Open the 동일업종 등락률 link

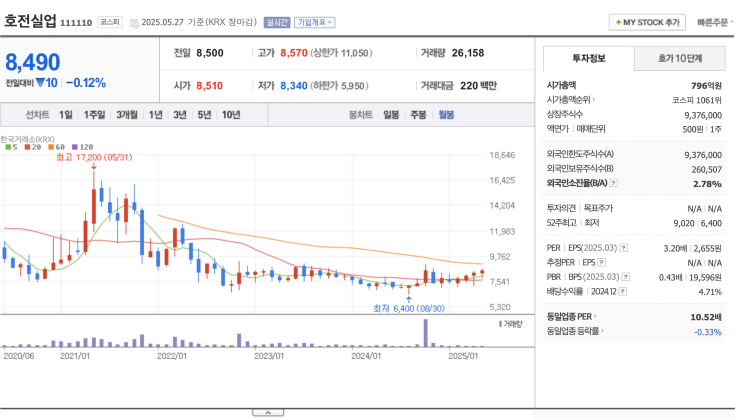point(575,331)
